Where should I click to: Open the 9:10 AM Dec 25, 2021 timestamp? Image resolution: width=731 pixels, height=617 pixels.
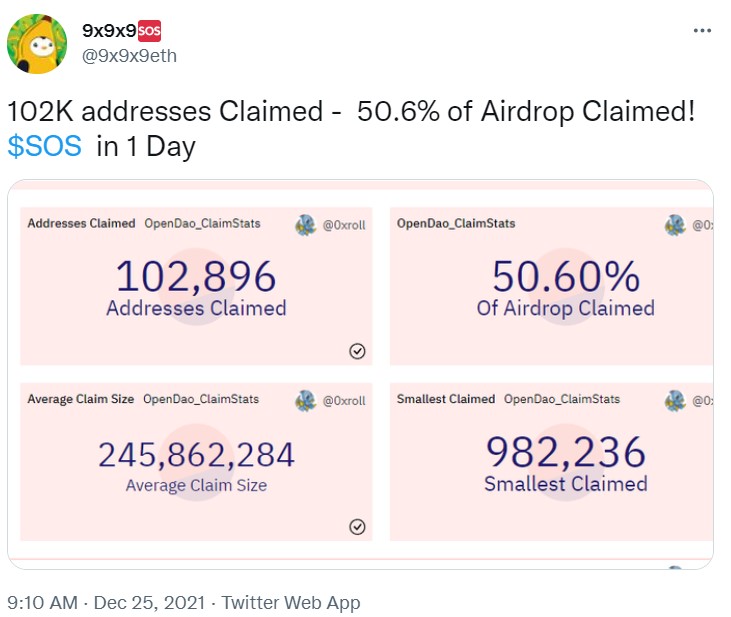[x=105, y=603]
